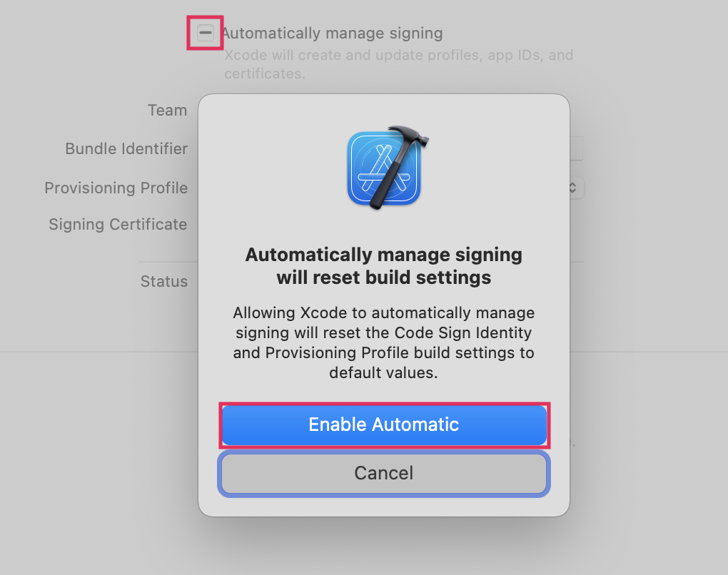Click the Signing Certificate label
This screenshot has height=575, width=728.
118,225
